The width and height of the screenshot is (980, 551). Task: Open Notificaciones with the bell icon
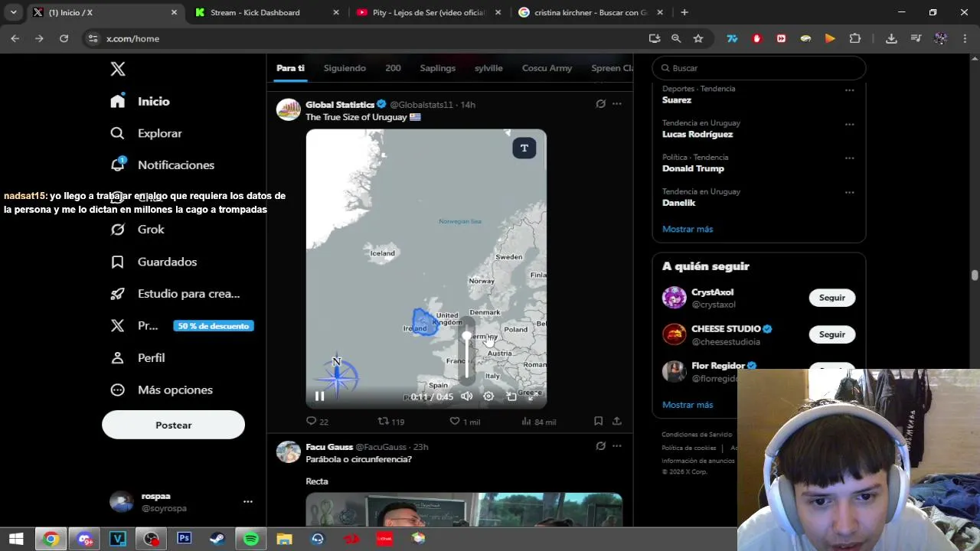pyautogui.click(x=162, y=165)
